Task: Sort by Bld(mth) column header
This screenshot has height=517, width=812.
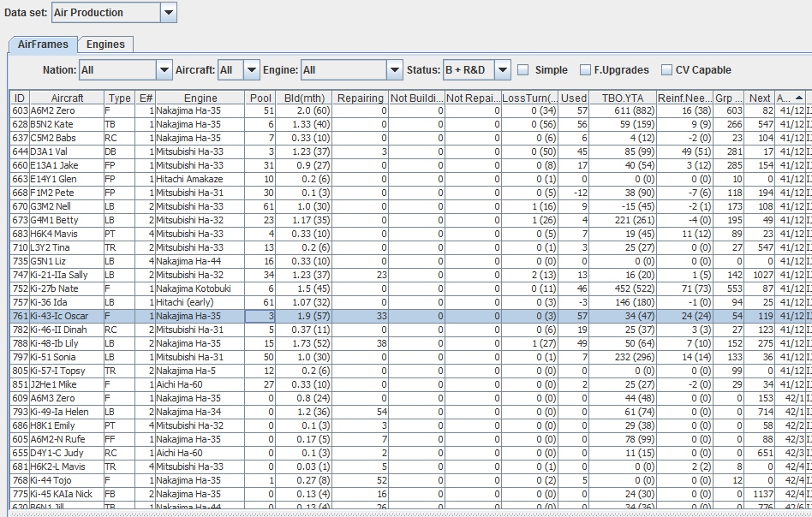Action: click(304, 98)
